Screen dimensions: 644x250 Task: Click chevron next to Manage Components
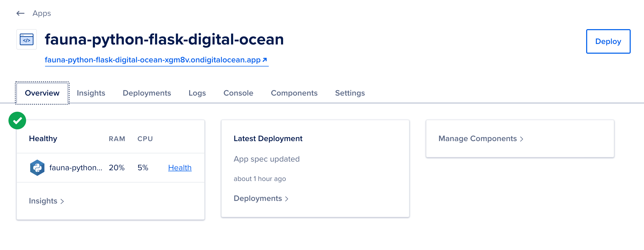point(521,139)
